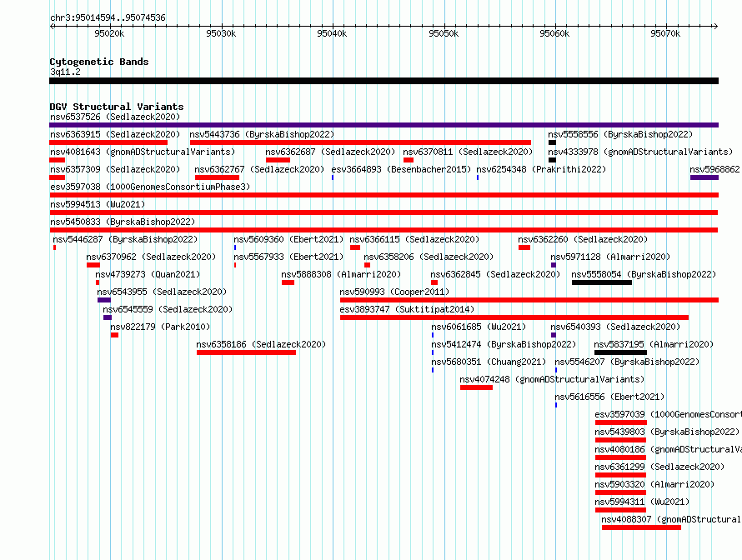
Task: Open nsv590993 (Cooper2011) label
Action: tap(394, 292)
